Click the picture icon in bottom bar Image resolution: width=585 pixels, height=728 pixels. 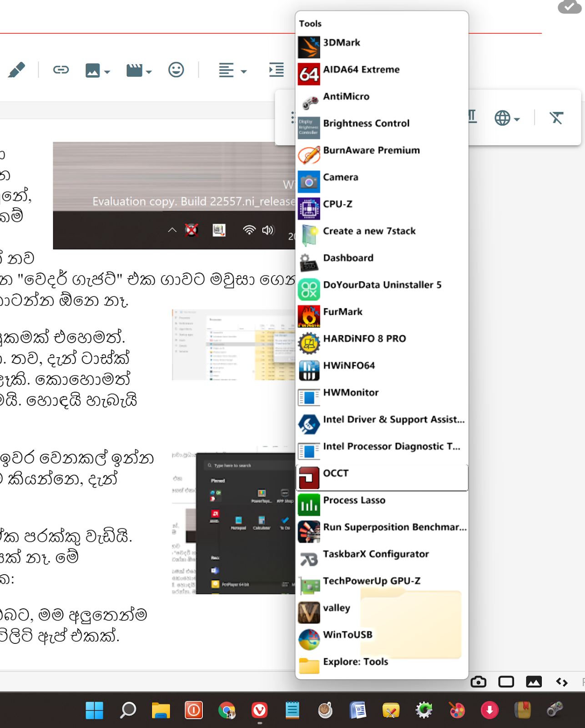click(x=534, y=682)
